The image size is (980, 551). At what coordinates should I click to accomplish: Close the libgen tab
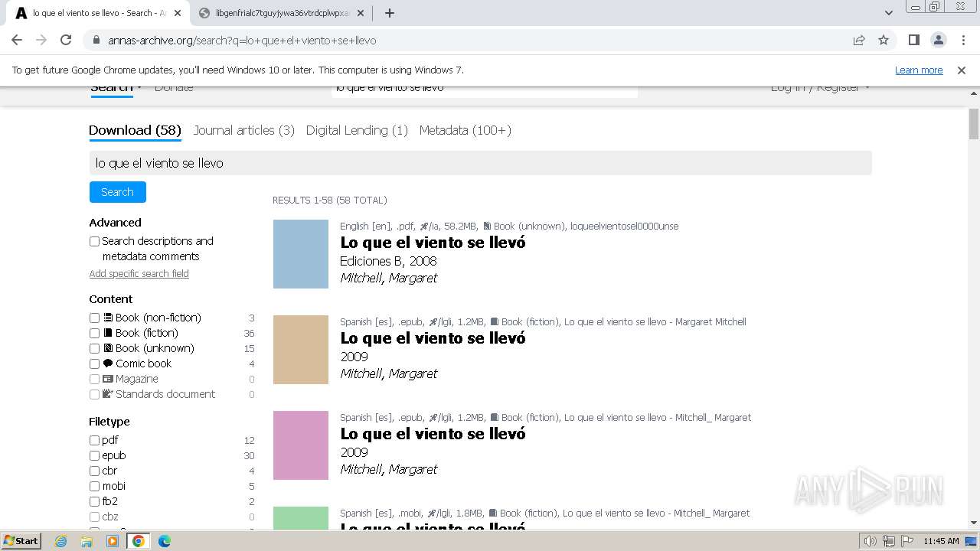[361, 13]
